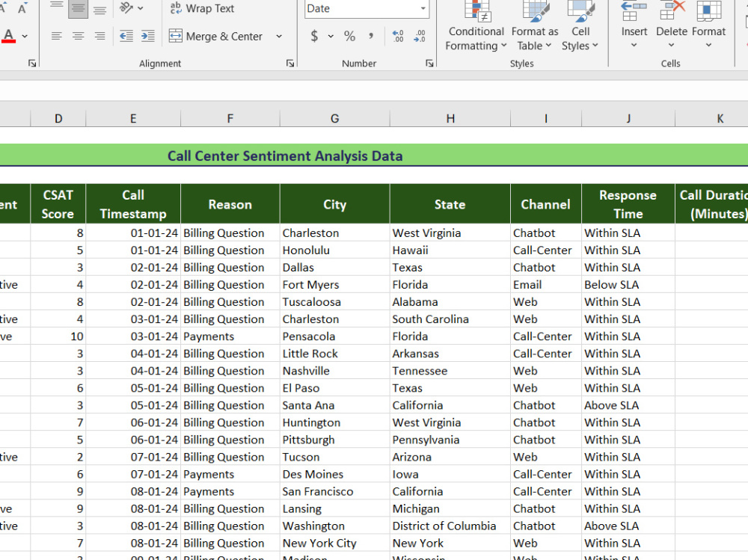Select CSAT score 10 cell
This screenshot has width=748, height=560.
tap(58, 336)
